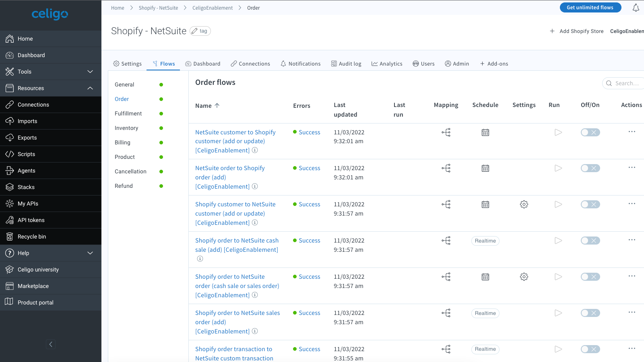Enable Shopify order transaction to NetSuite custom transaction flow
This screenshot has height=362, width=644.
590,349
